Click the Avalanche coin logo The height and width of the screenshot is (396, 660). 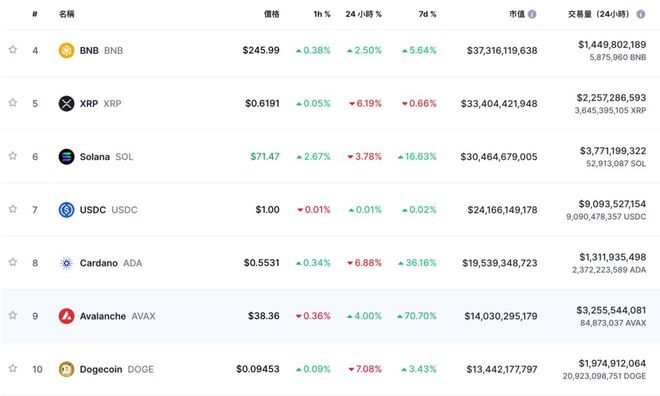(67, 316)
